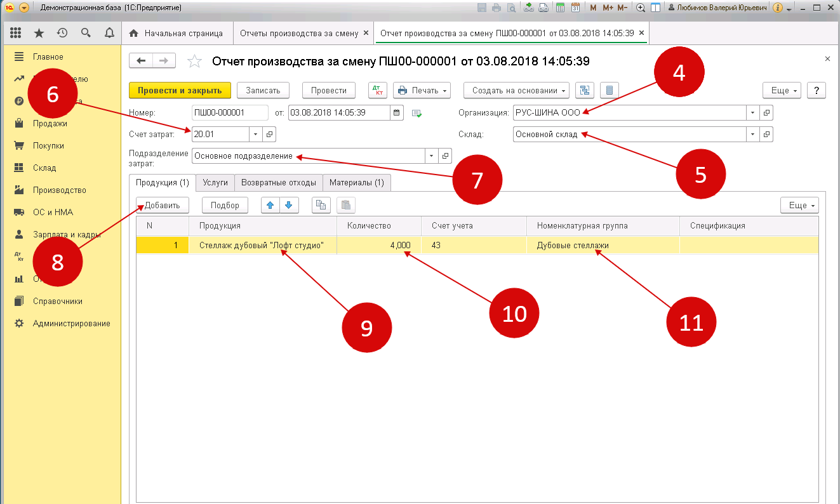The height and width of the screenshot is (504, 840).
Task: Toggle the window panels layout icon
Action: tap(655, 8)
